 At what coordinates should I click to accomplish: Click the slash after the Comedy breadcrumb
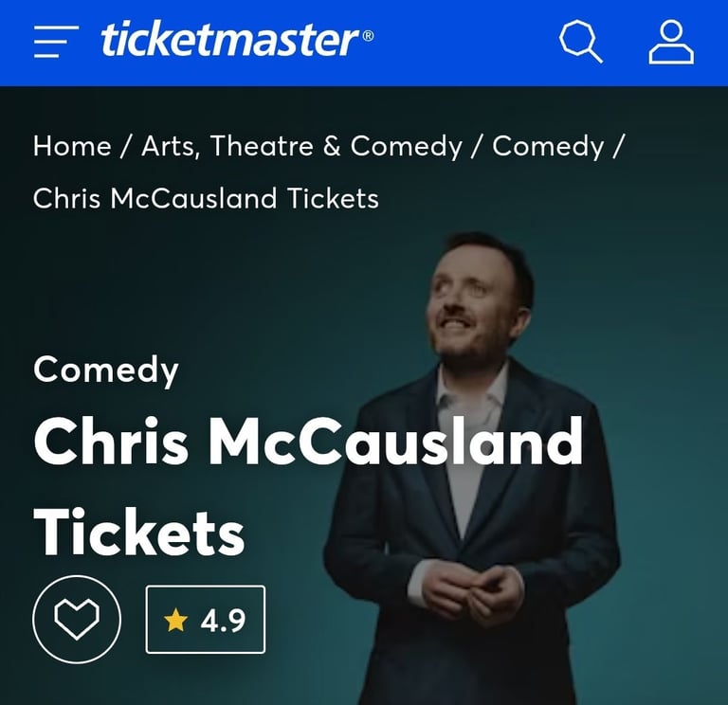619,147
